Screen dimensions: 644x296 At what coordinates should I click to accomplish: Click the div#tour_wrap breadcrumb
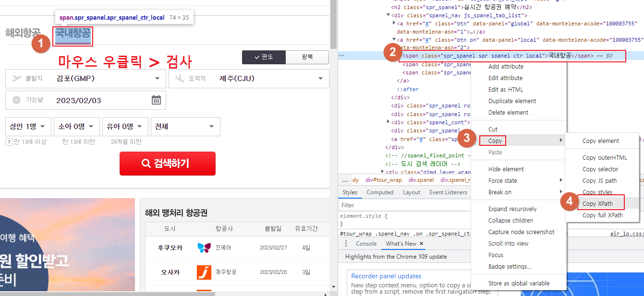[383, 180]
